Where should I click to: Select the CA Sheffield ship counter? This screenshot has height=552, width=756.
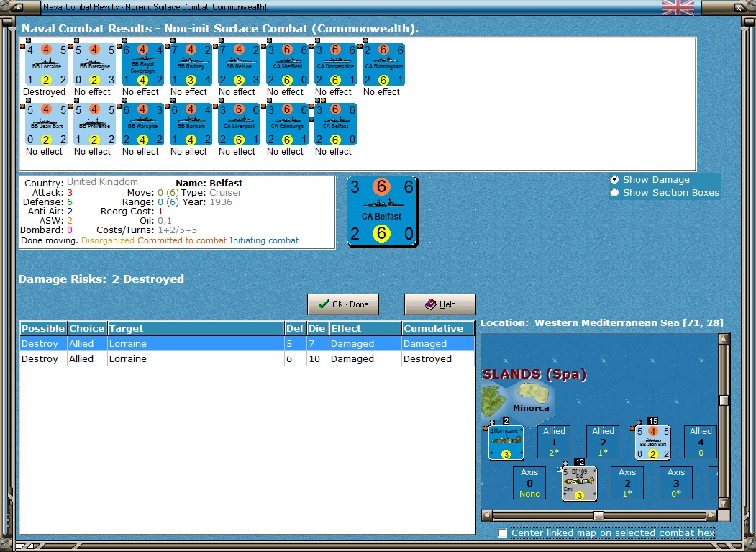pyautogui.click(x=287, y=65)
